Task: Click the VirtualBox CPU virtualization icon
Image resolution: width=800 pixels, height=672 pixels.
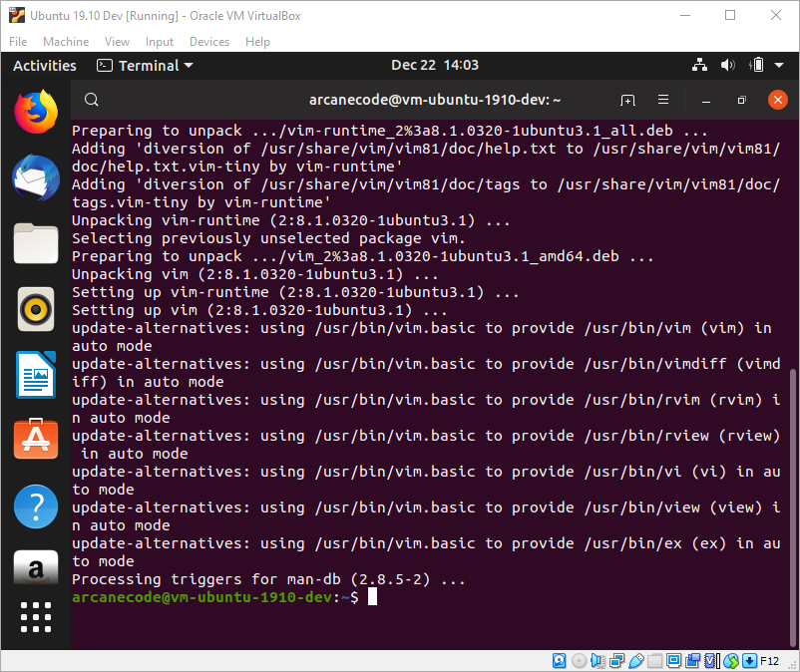Action: 712,661
